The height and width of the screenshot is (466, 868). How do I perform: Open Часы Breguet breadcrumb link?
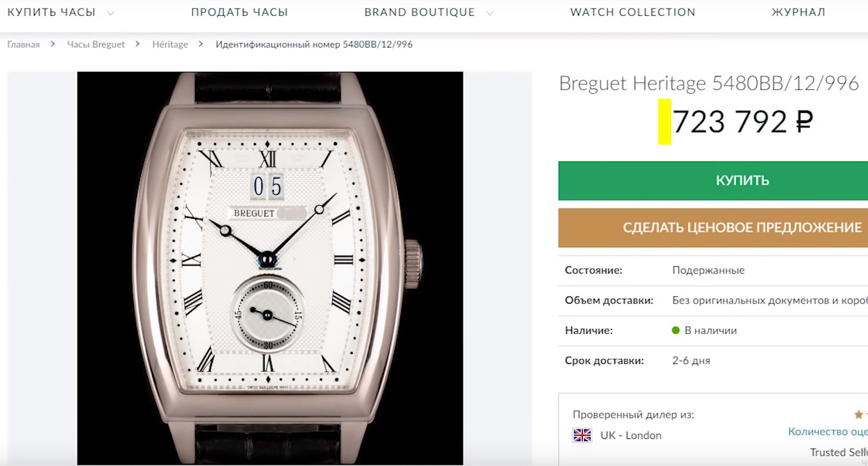(96, 44)
